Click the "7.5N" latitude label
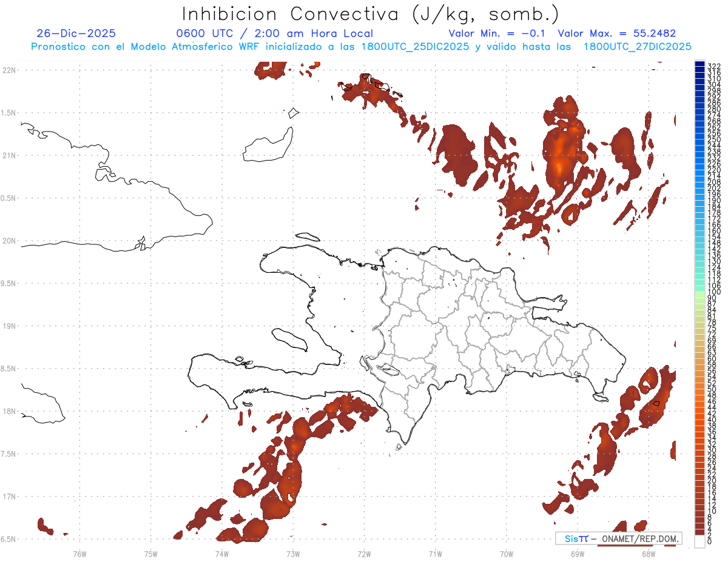This screenshot has width=728, height=562. pyautogui.click(x=8, y=454)
